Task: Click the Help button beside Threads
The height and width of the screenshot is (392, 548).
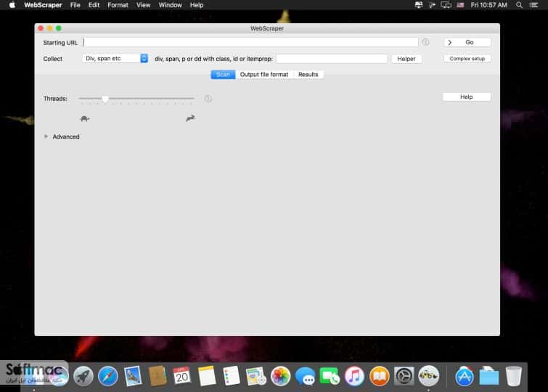Action: pyautogui.click(x=467, y=97)
